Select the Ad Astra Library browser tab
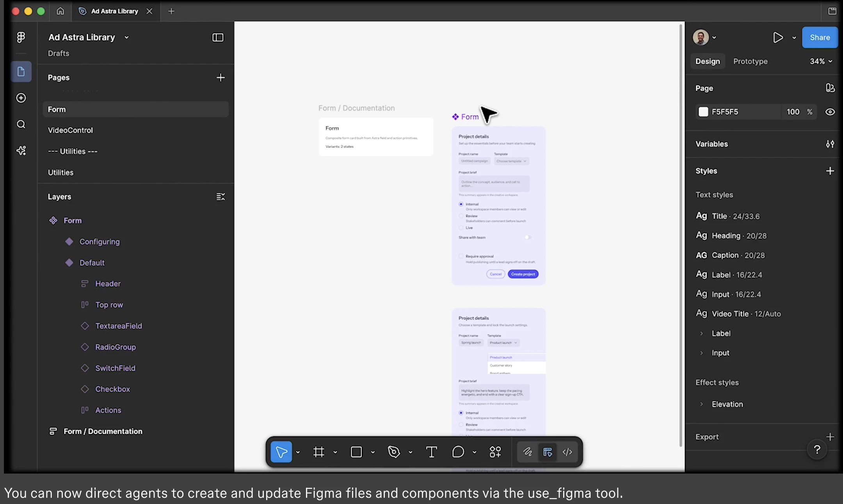Viewport: 843px width, 504px height. pos(114,11)
